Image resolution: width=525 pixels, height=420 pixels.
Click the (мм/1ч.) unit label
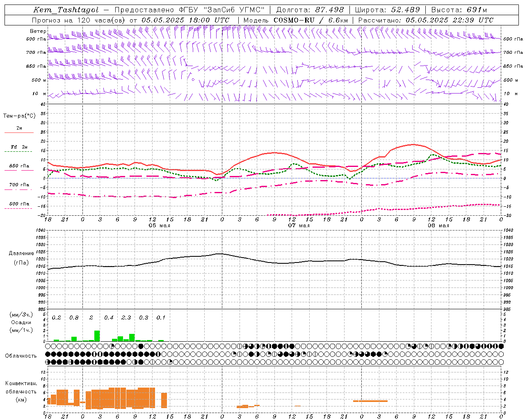click(21, 330)
